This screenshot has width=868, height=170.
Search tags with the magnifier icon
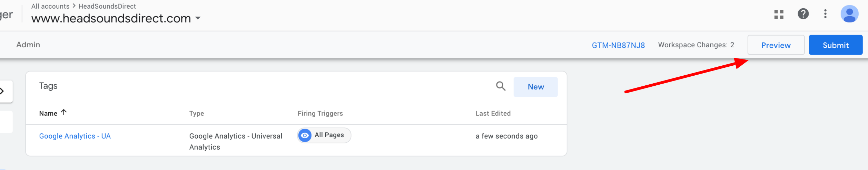click(501, 86)
